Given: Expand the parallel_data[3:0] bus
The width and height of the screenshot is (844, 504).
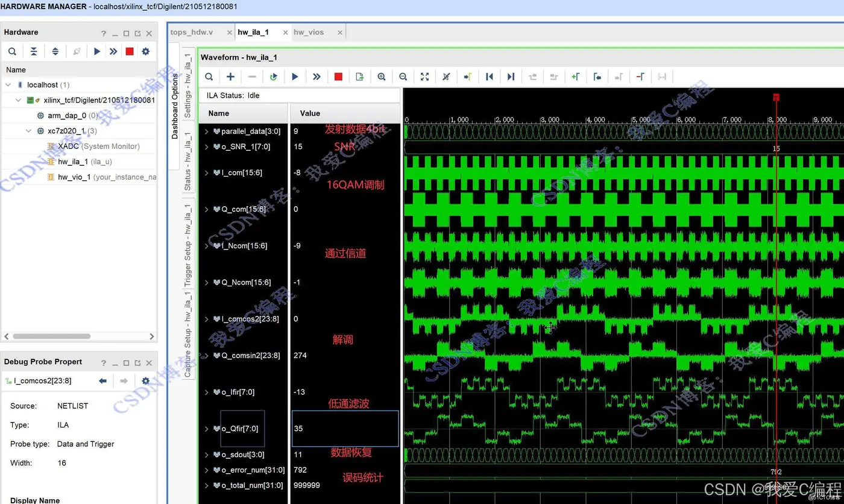Looking at the screenshot, I should pyautogui.click(x=207, y=131).
